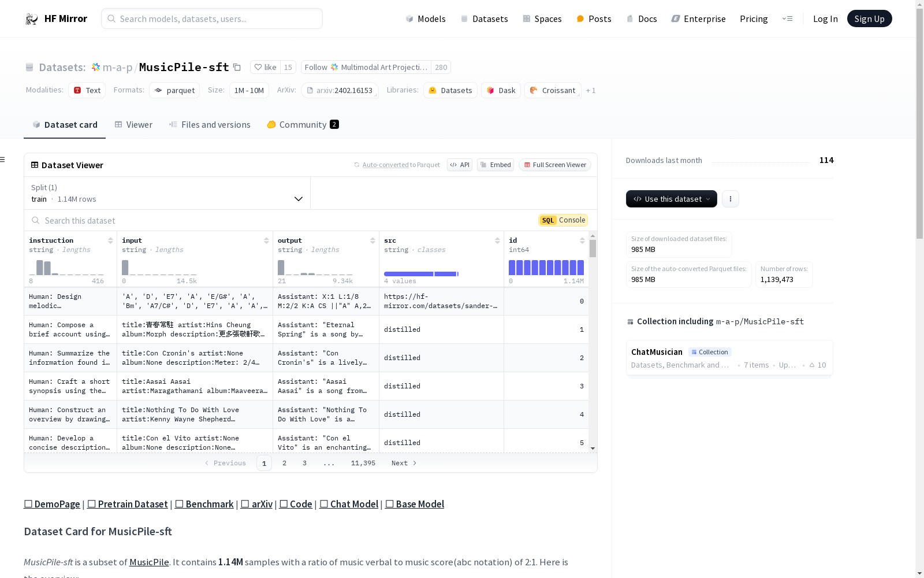Expand the train split dropdown
Screen dimensions: 924x578
coord(167,193)
